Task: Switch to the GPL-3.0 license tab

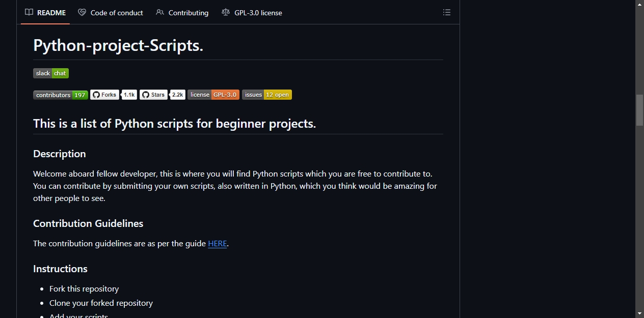Action: pyautogui.click(x=252, y=13)
